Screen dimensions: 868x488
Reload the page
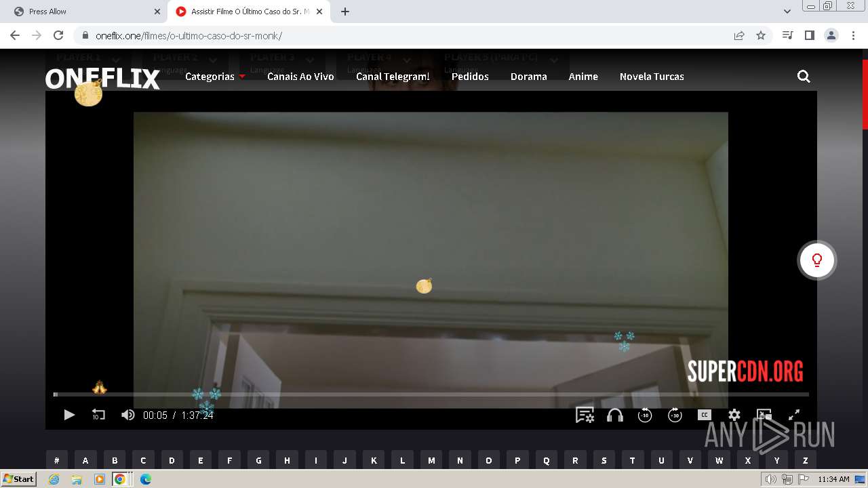pos(58,35)
